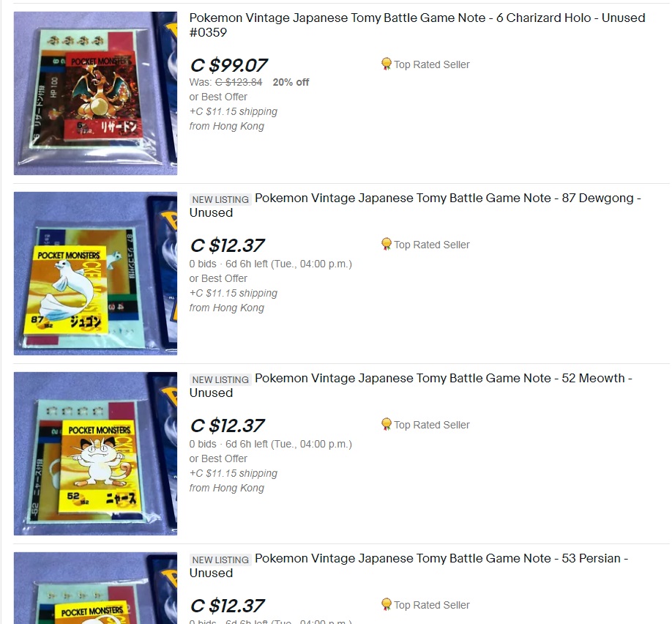Click the Meowth listing's Top Rated Seller ribbon icon
The width and height of the screenshot is (672, 624).
(386, 425)
